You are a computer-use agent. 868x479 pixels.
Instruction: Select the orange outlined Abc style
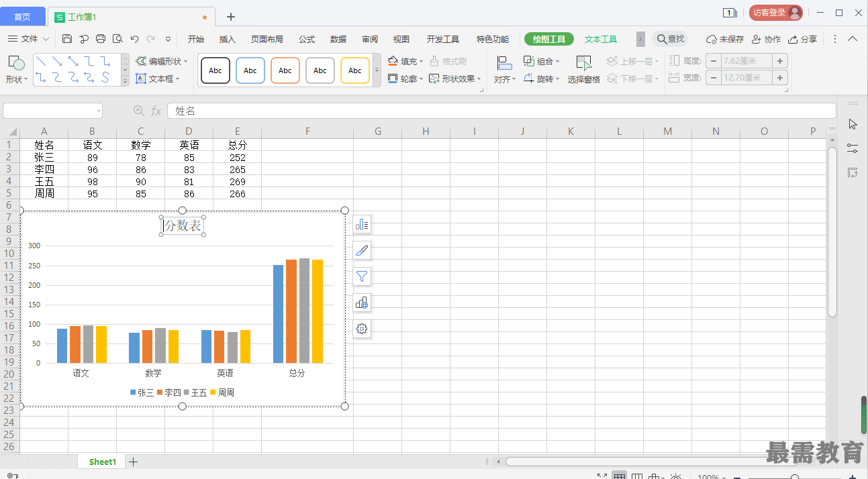pyautogui.click(x=285, y=70)
